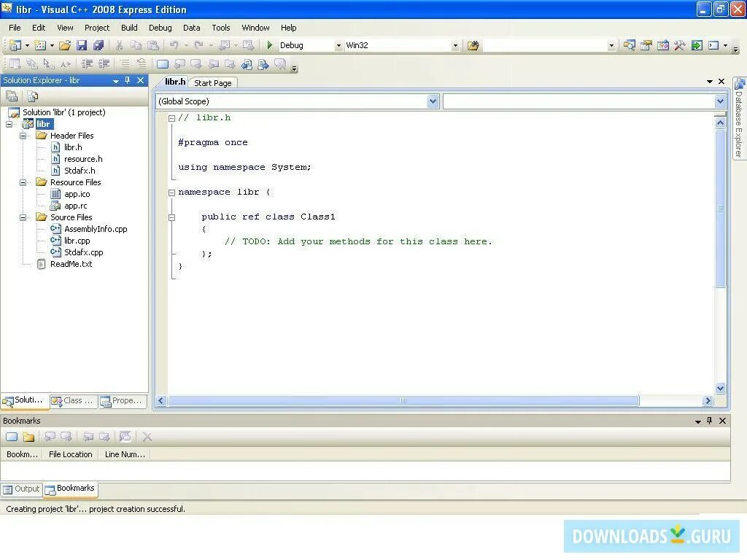
Task: Collapse the Source Files folder
Action: (x=23, y=217)
